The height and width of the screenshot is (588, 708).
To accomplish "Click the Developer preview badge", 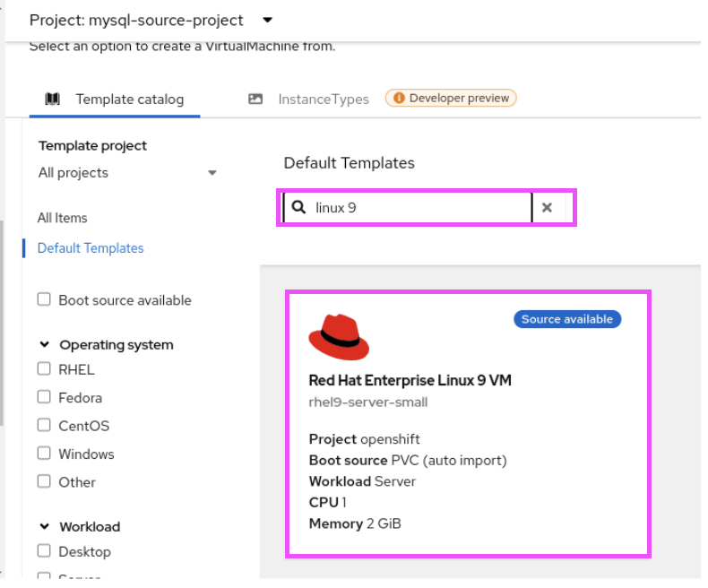I will pos(451,99).
